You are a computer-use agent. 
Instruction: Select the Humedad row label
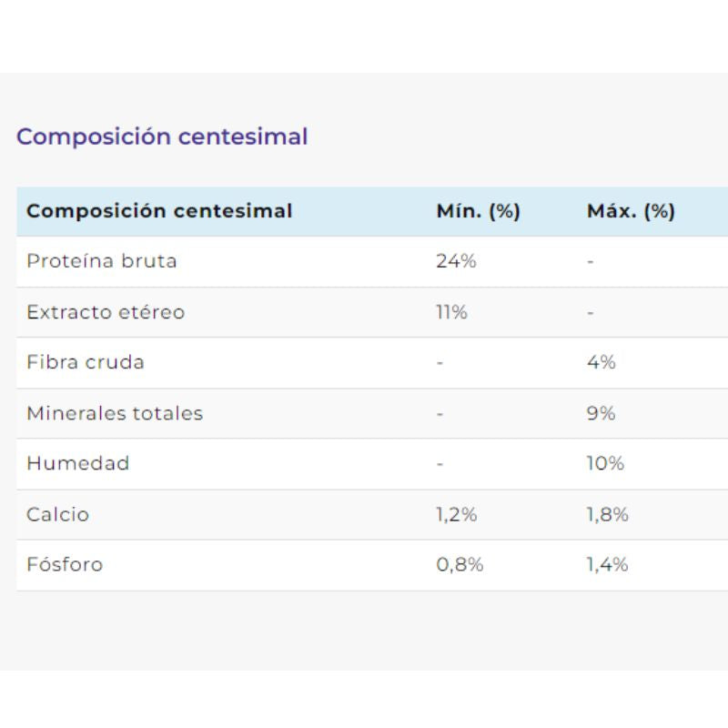[x=78, y=463]
